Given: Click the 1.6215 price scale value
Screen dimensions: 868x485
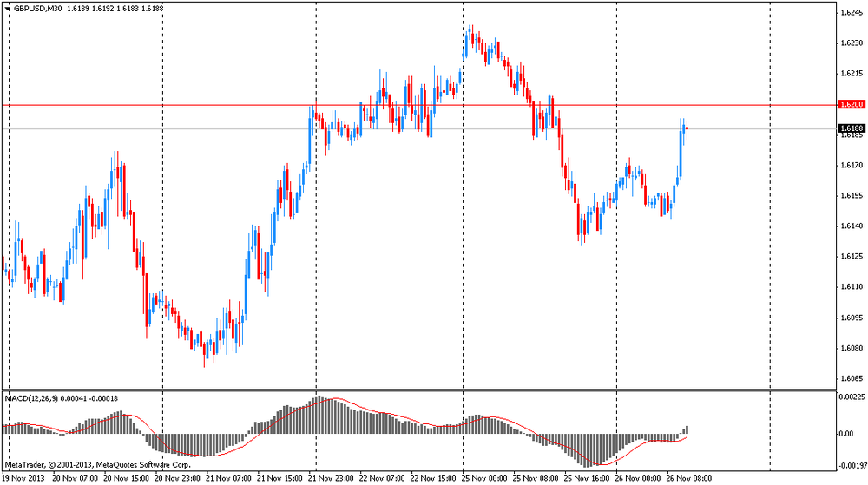Looking at the screenshot, I should click(x=852, y=73).
